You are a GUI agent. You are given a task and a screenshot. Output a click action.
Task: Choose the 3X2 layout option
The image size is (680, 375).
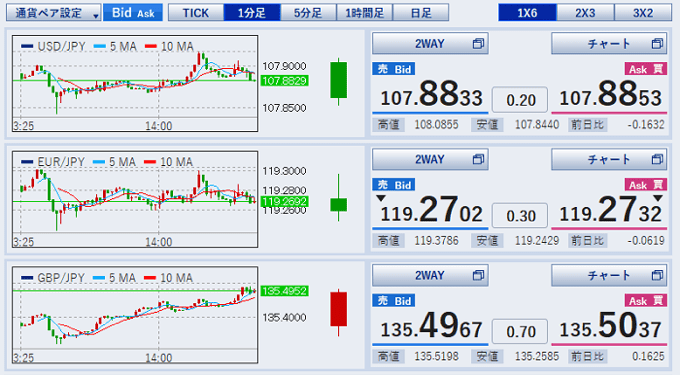point(643,13)
